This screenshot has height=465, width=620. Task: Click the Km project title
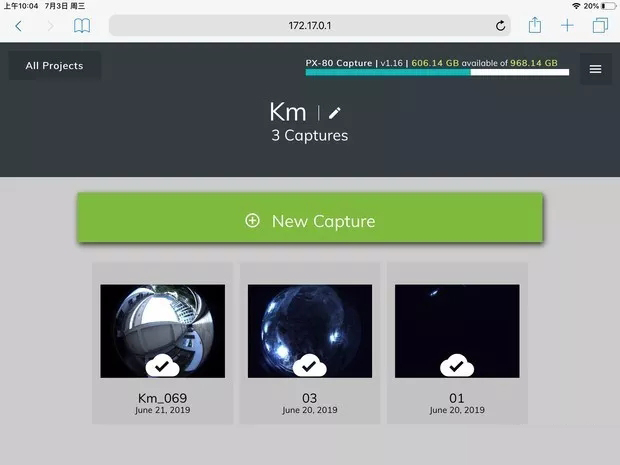(288, 112)
